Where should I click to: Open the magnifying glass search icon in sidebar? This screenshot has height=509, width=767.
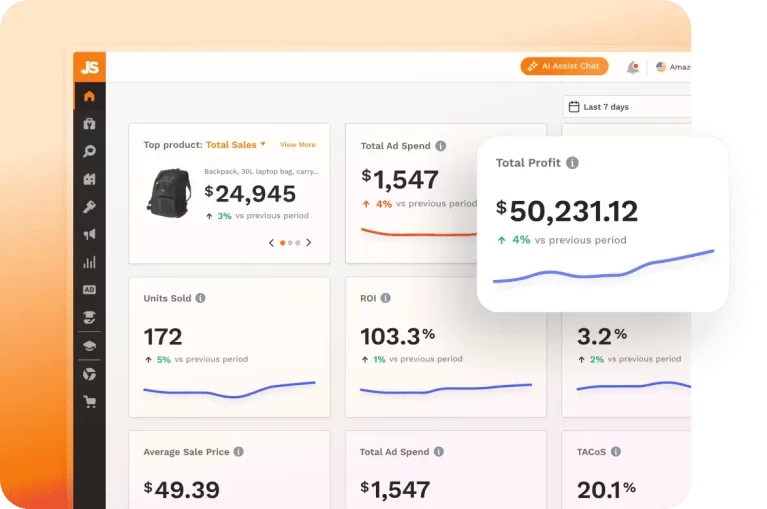[x=89, y=152]
